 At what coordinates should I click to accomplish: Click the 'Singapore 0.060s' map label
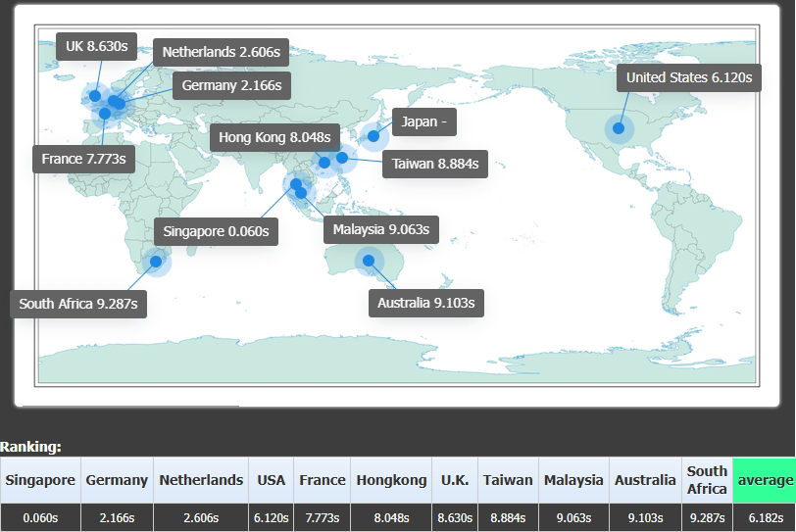[216, 232]
